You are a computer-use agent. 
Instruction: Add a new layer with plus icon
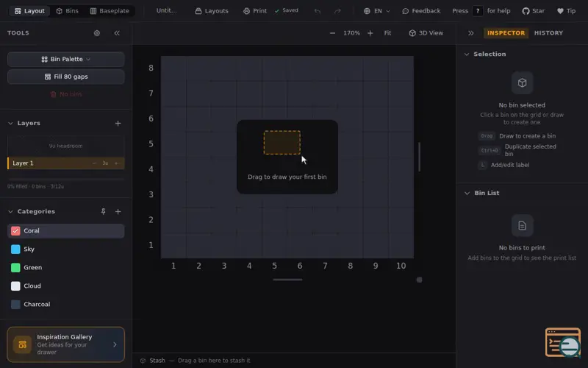coord(118,123)
